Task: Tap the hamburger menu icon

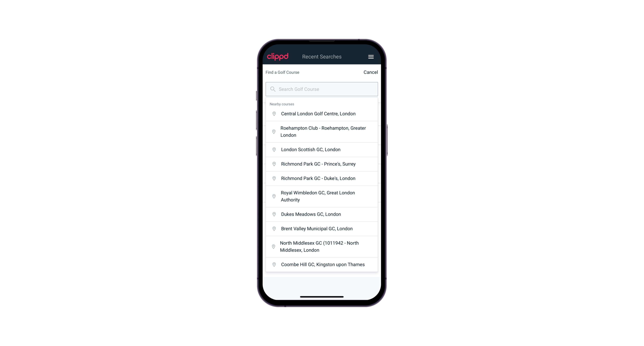Action: click(371, 57)
